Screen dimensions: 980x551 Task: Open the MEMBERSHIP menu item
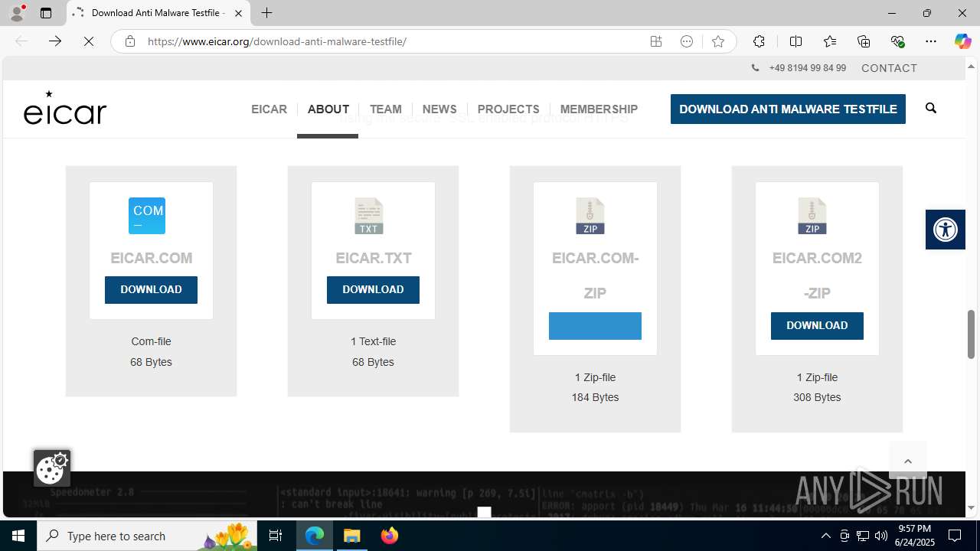point(599,109)
